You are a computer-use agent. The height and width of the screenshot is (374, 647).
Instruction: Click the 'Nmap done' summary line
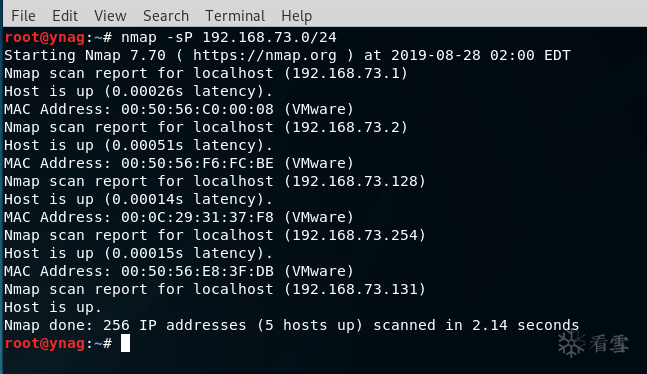pos(292,326)
